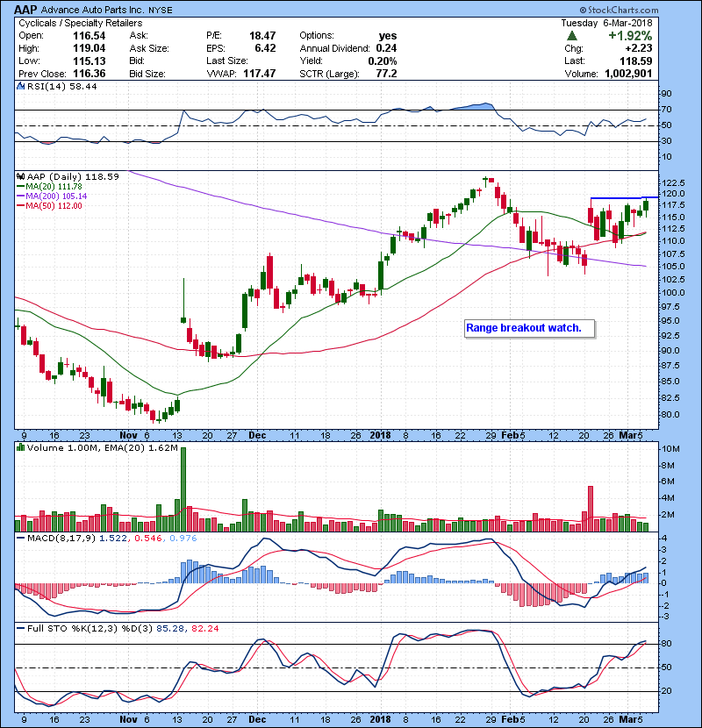Click the Open value 116.54
Viewport: 702px width, 728px height.
[x=90, y=36]
